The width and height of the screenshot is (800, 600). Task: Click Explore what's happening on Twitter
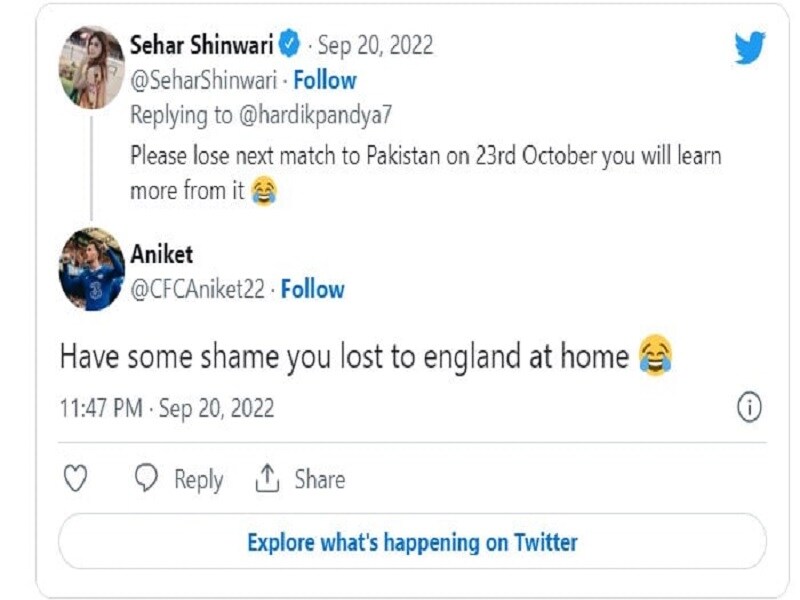pyautogui.click(x=412, y=541)
